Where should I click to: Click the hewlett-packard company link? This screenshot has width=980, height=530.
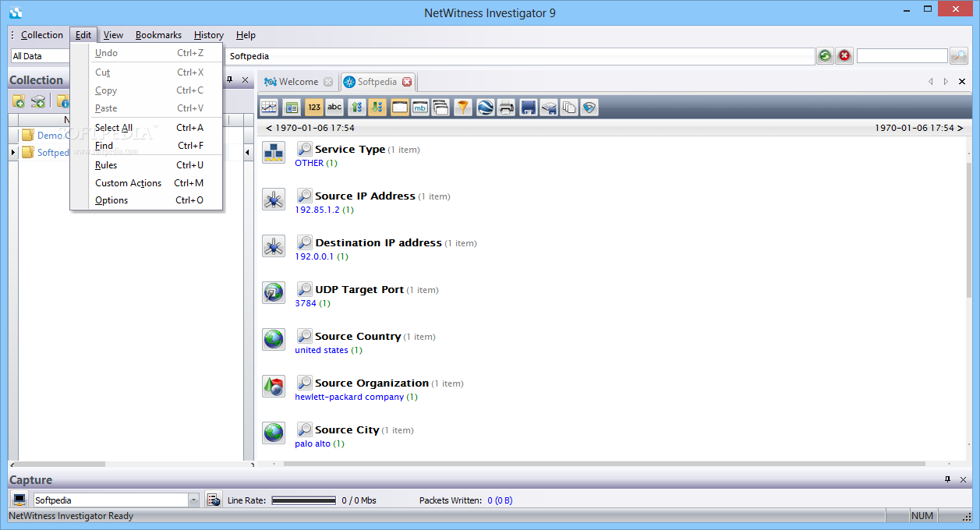pos(349,397)
